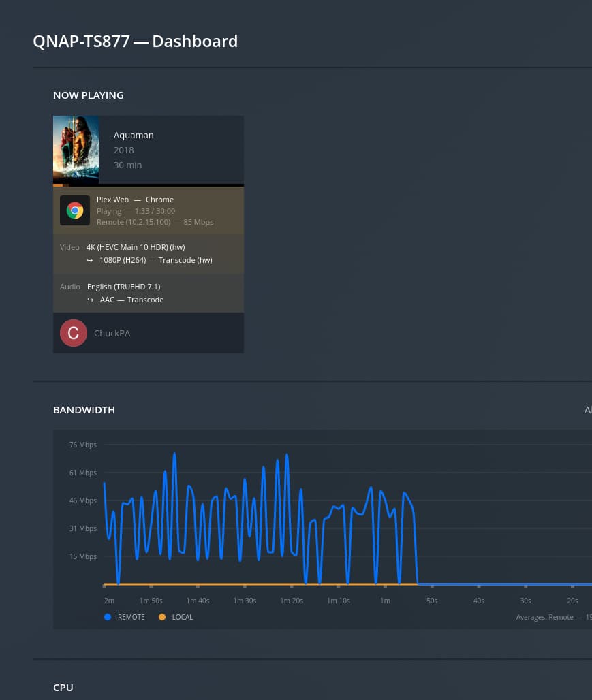Image resolution: width=592 pixels, height=700 pixels.
Task: Open the ChuckPA user name
Action: 112,334
